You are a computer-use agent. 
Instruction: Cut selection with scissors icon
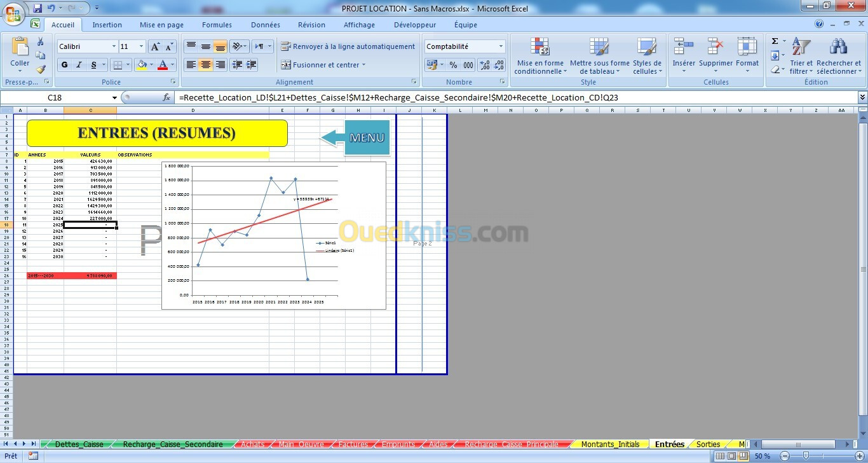(x=41, y=42)
